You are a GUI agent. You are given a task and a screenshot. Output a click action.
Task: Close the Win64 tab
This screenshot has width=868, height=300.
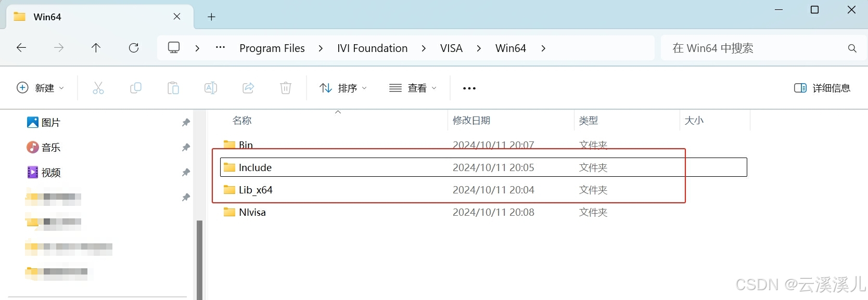(x=177, y=17)
